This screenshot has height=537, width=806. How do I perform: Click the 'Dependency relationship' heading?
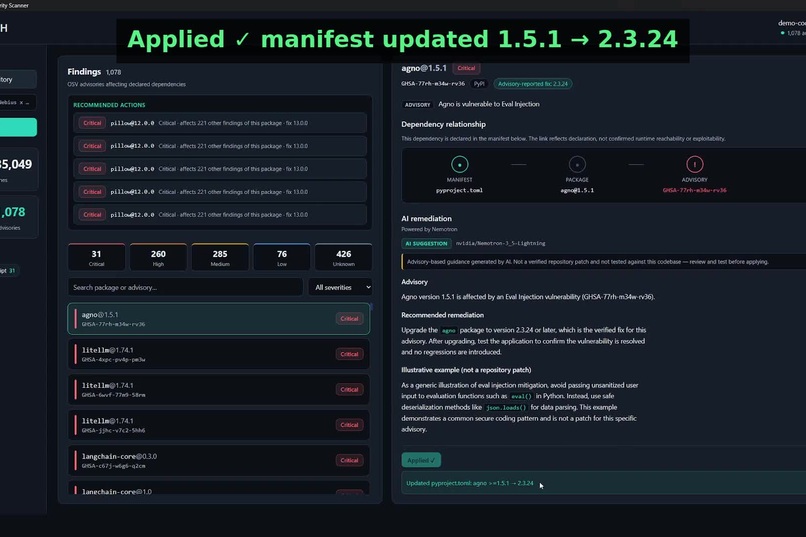pyautogui.click(x=444, y=124)
